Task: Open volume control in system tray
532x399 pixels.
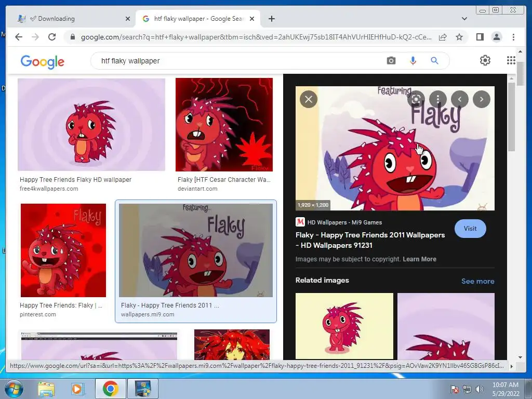Action: point(480,389)
